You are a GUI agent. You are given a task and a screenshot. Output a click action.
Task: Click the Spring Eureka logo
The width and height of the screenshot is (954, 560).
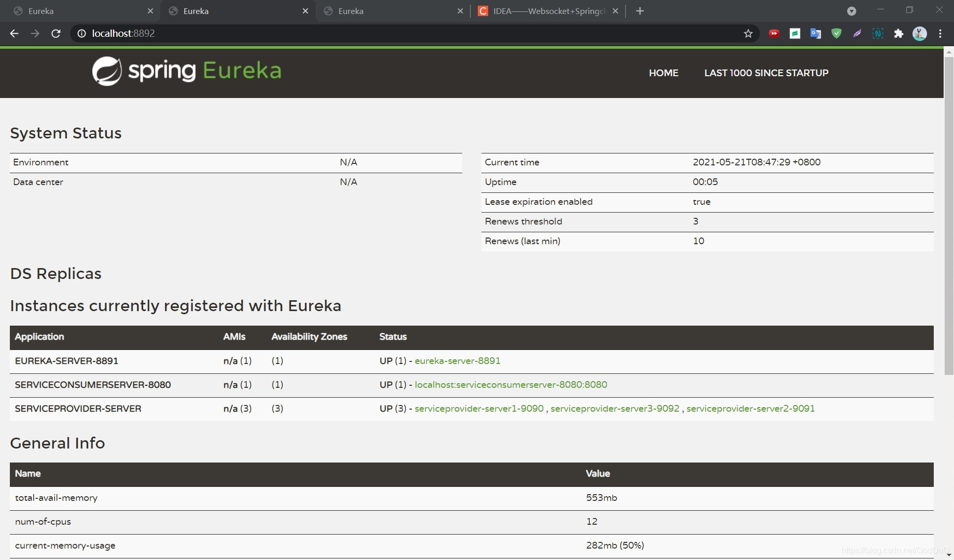tap(187, 71)
